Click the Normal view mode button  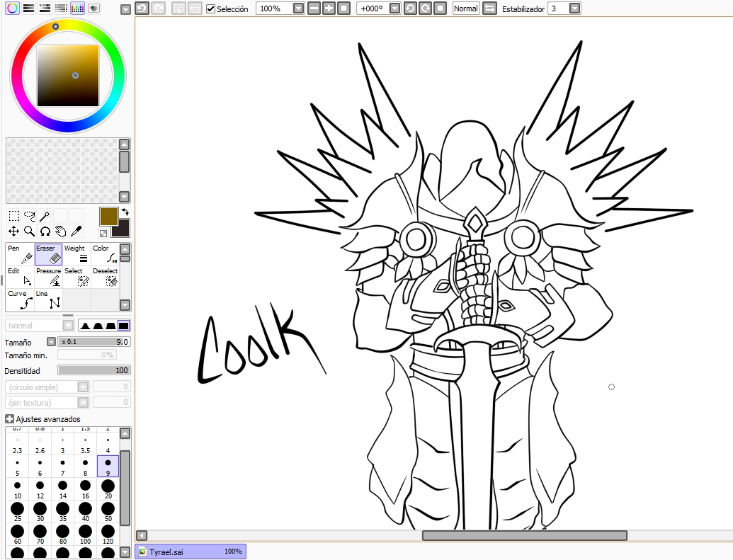(x=466, y=8)
